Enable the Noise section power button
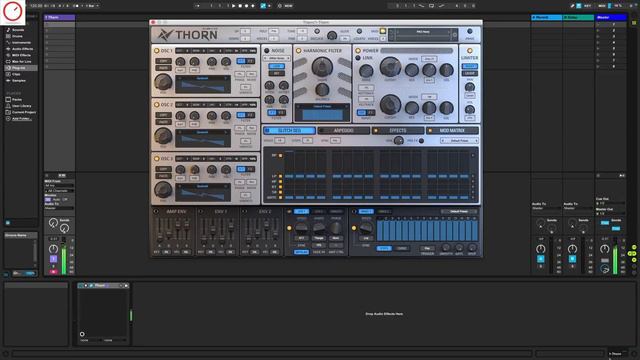Viewport: 640px width, 360px height. point(267,51)
